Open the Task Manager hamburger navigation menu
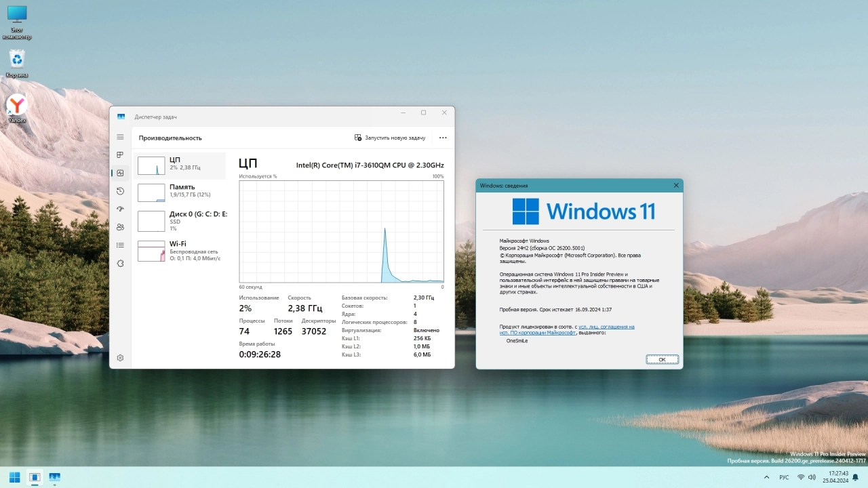The width and height of the screenshot is (868, 488). coord(120,137)
